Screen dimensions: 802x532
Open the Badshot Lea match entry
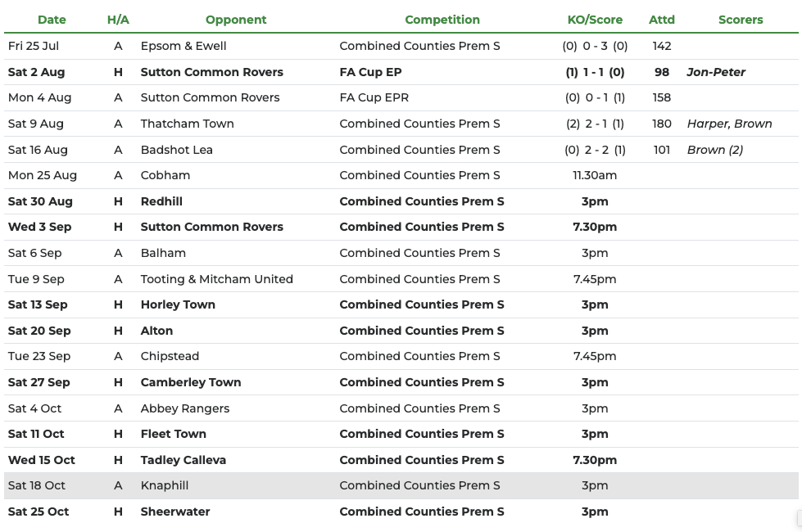pos(176,150)
